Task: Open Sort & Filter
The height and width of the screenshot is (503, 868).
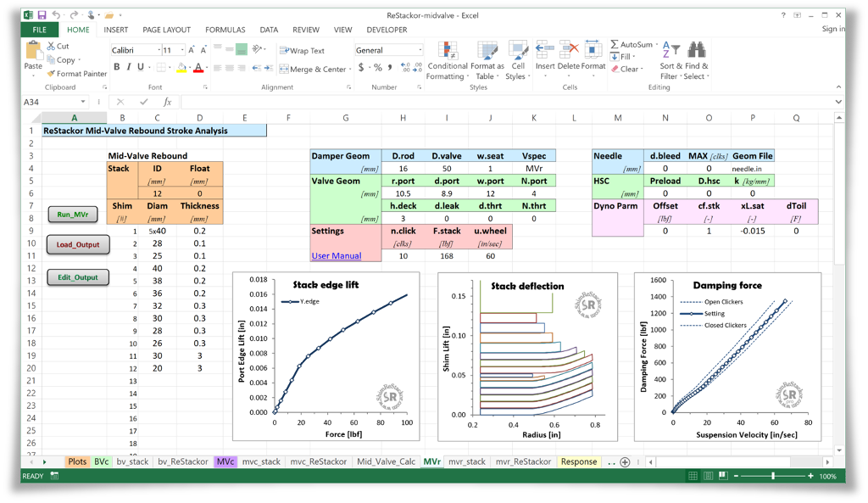Action: [x=671, y=61]
